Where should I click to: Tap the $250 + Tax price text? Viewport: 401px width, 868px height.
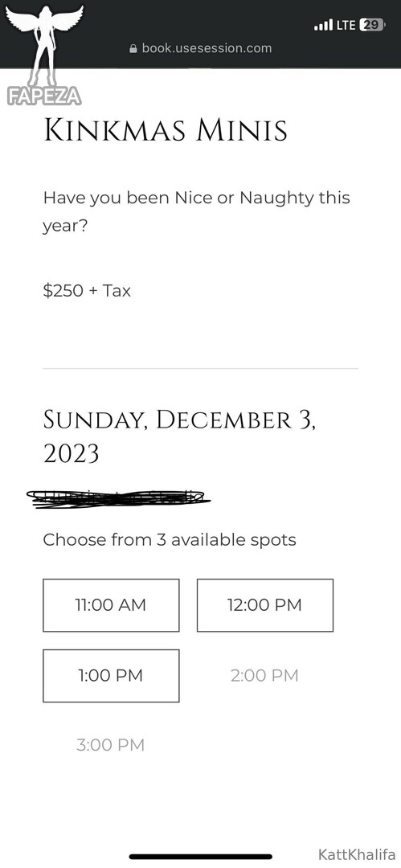coord(87,291)
